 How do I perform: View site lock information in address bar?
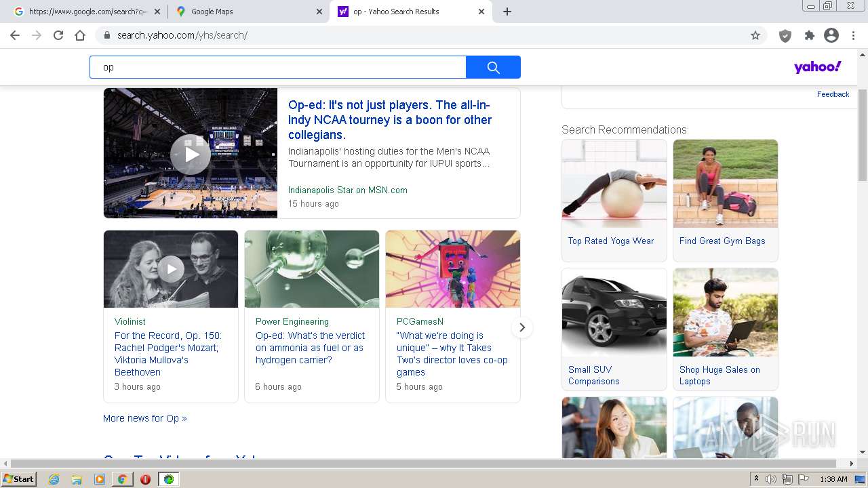pyautogui.click(x=106, y=35)
